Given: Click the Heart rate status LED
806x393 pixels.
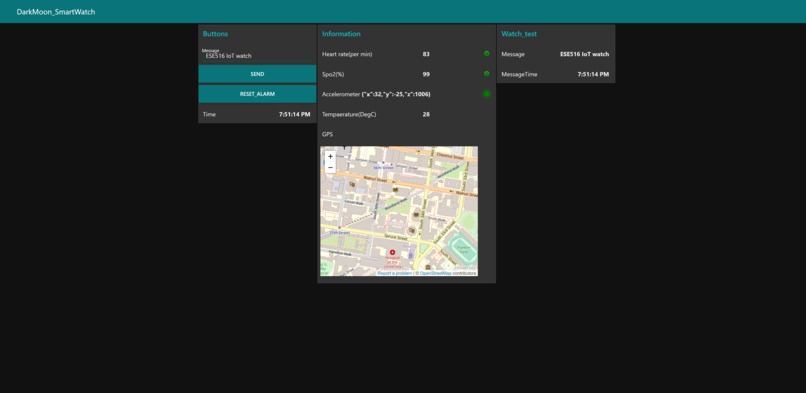Looking at the screenshot, I should 486,54.
